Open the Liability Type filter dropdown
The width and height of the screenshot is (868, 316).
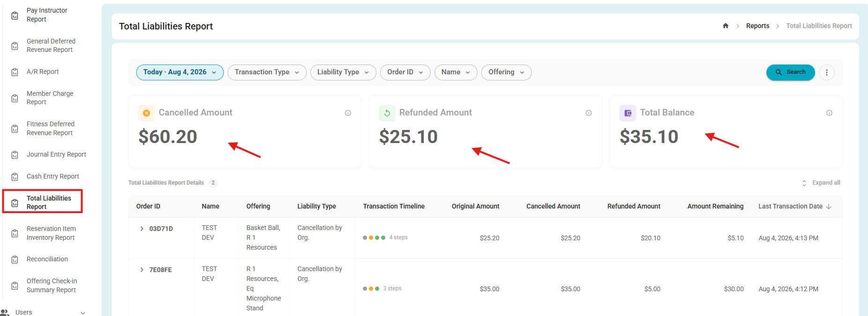point(343,72)
